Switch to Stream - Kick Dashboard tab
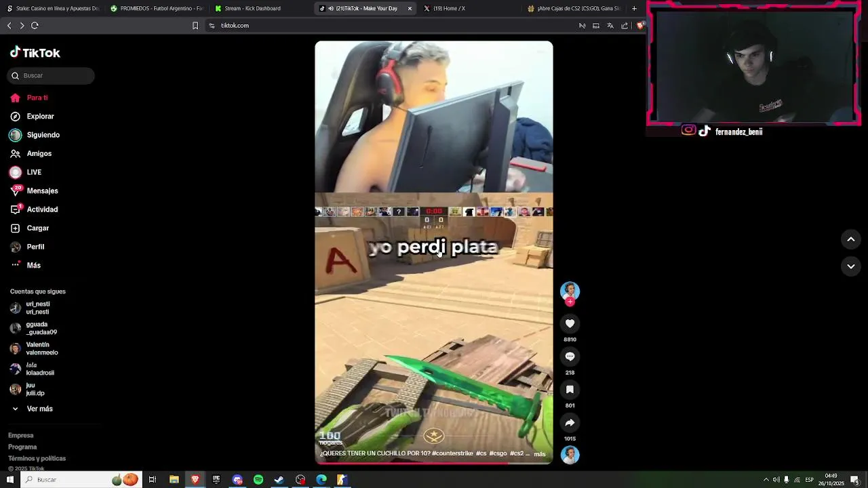 (260, 8)
